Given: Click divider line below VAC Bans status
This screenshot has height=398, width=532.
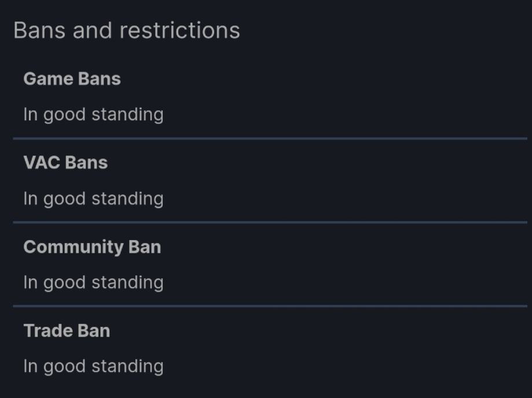Looking at the screenshot, I should coord(270,222).
